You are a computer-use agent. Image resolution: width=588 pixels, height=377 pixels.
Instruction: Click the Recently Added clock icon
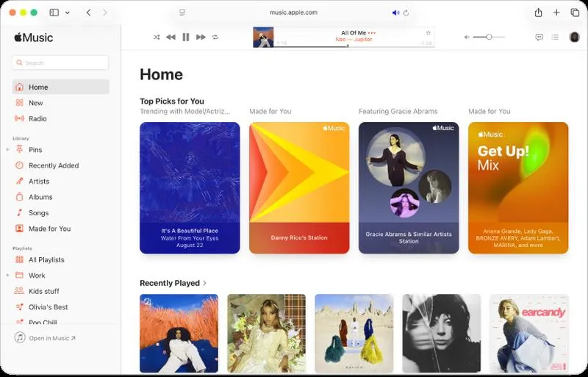[20, 165]
